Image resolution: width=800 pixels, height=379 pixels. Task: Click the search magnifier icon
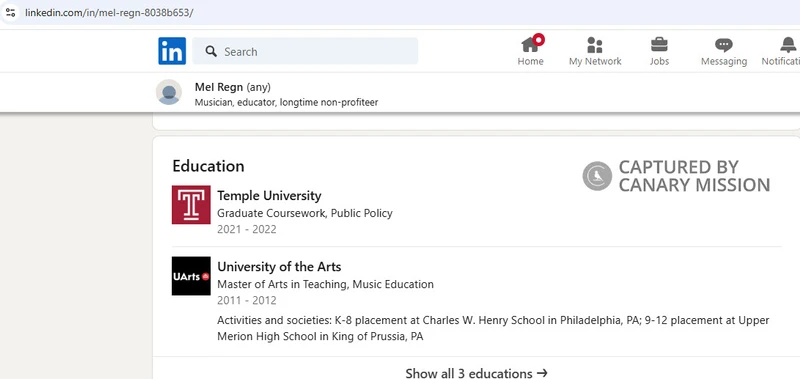[211, 51]
